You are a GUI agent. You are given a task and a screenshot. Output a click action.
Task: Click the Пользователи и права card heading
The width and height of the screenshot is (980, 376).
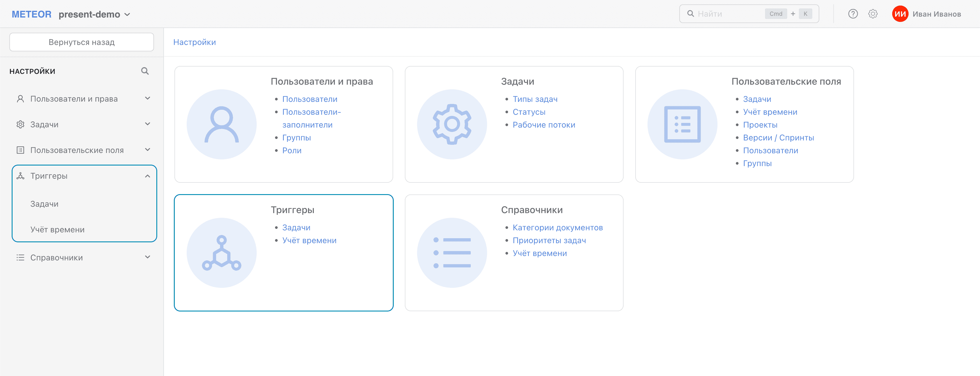tap(321, 81)
